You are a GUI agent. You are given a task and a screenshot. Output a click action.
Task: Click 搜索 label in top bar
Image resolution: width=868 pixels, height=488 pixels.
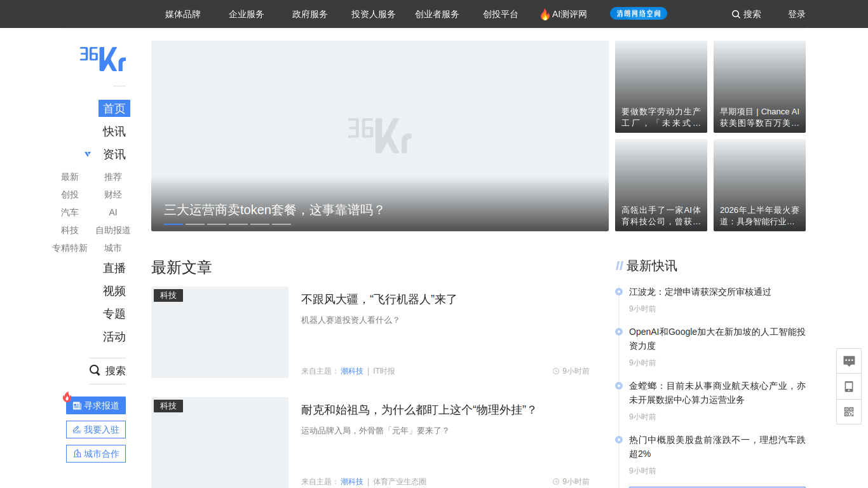[752, 14]
